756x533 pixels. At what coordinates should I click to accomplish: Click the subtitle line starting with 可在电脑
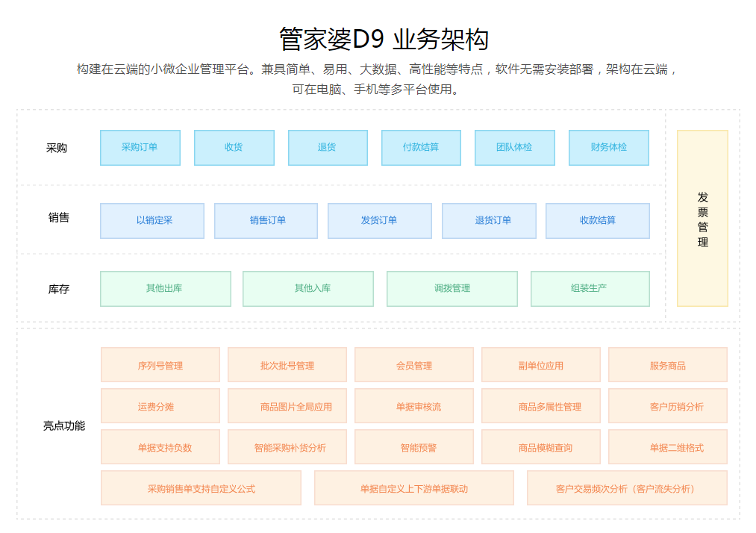coord(377,90)
